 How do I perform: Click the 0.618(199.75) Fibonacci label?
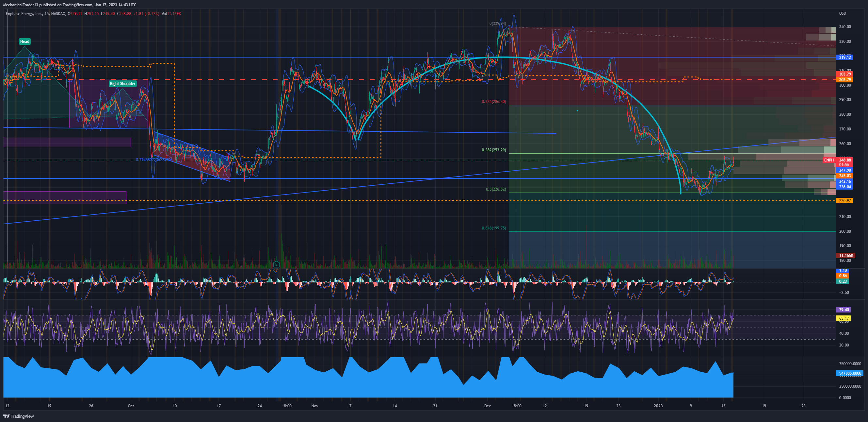[x=494, y=228]
